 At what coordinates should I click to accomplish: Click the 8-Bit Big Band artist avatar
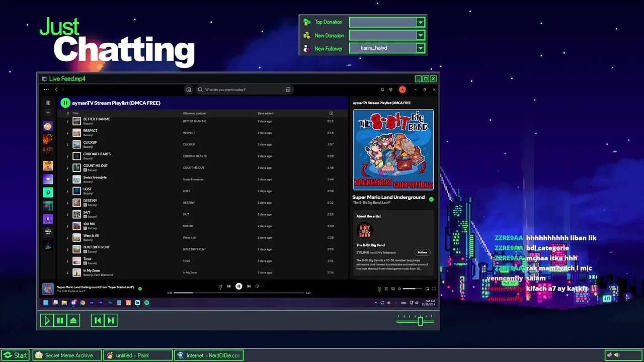click(364, 231)
